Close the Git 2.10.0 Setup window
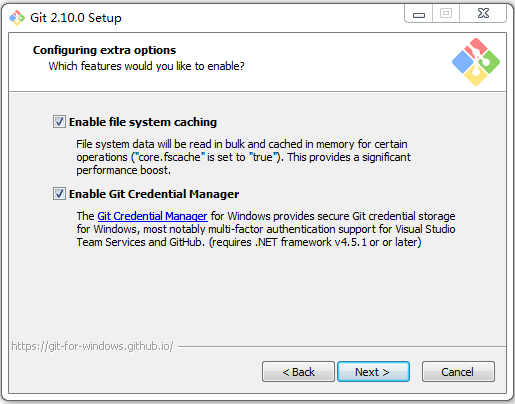Image resolution: width=515 pixels, height=404 pixels. click(483, 14)
